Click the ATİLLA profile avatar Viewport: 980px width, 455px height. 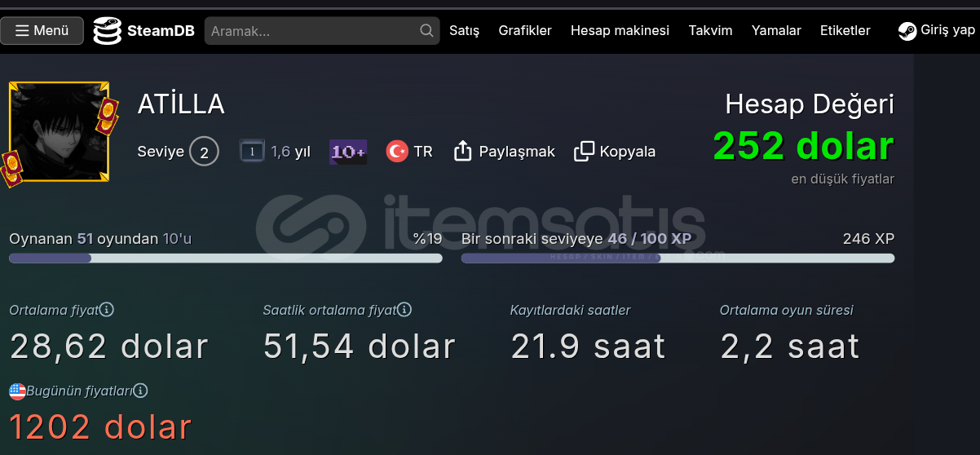coord(59,131)
